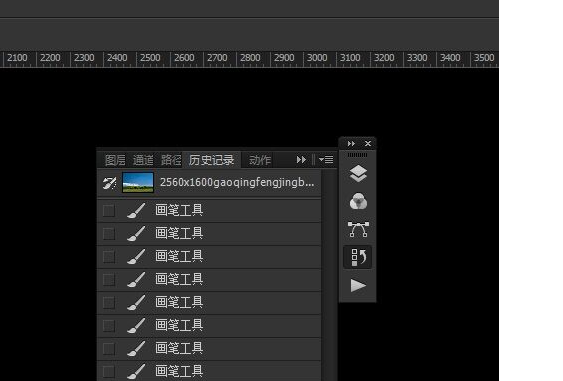
Task: Click the brush icon of first 画笔工具 state
Action: [136, 210]
